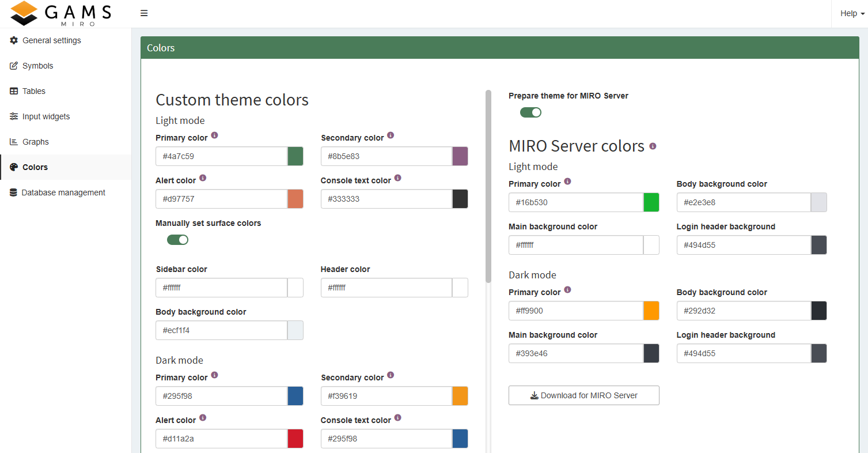Click the custom theme panel vertical scrollbar
868x453 pixels.
488,186
